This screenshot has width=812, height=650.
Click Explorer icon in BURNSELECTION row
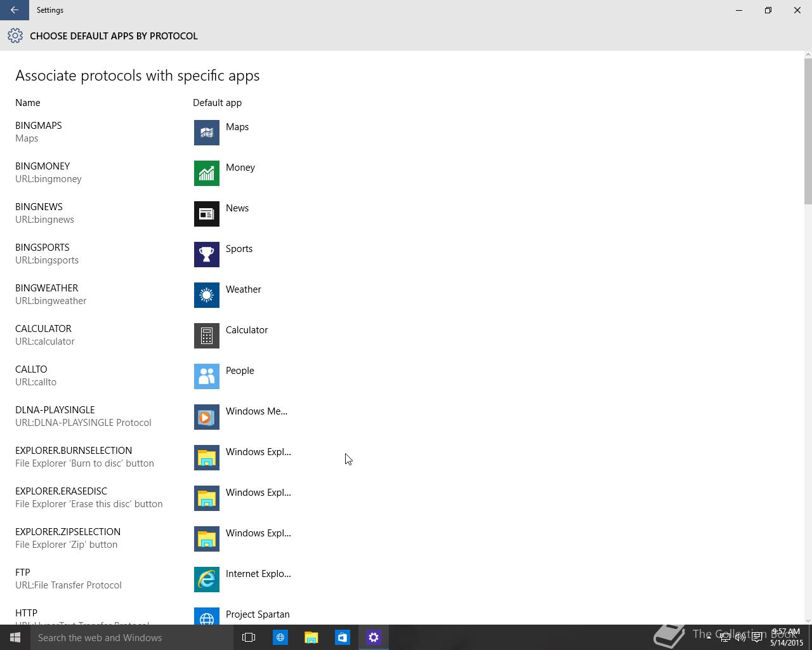(207, 458)
